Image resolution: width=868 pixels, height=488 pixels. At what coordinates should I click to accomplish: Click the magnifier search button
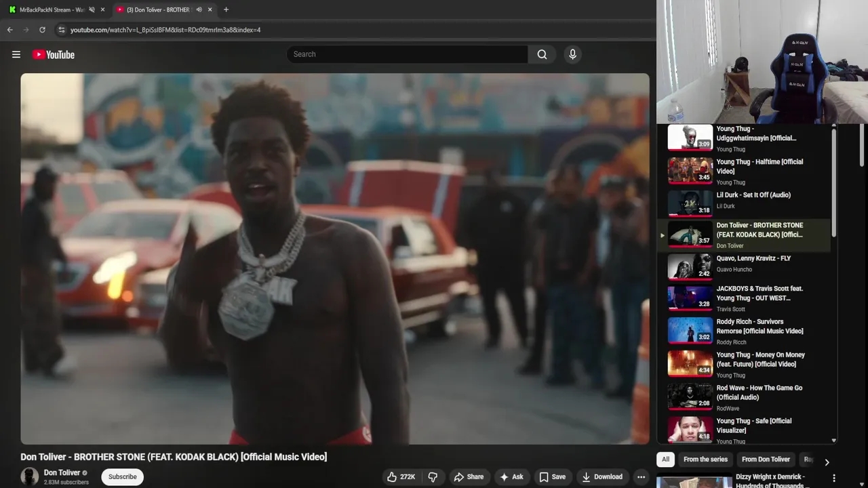tap(542, 54)
